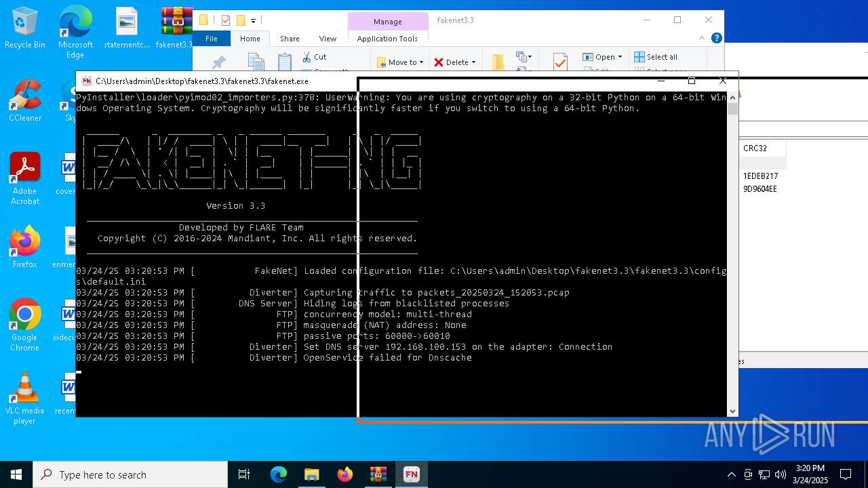The height and width of the screenshot is (488, 868).
Task: Launch Microsoft Edge from the desktop
Action: 75,31
